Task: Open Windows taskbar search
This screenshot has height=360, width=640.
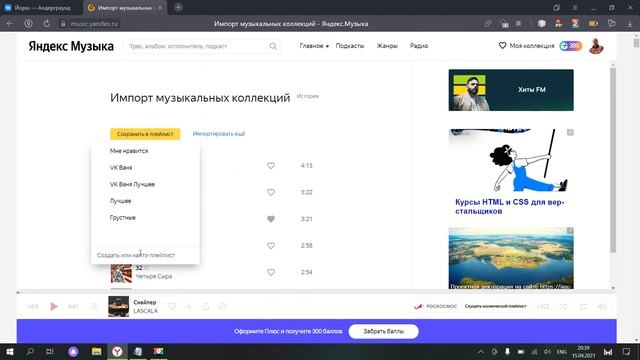Action: (30, 351)
